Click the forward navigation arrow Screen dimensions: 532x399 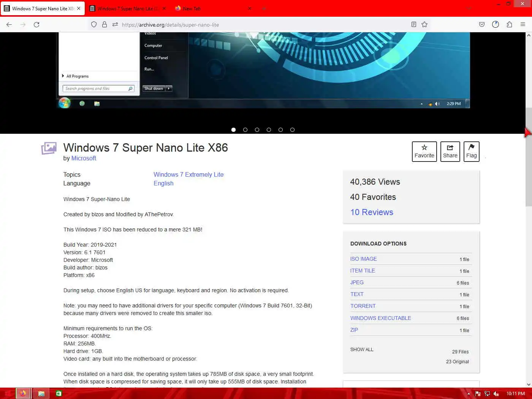(23, 25)
